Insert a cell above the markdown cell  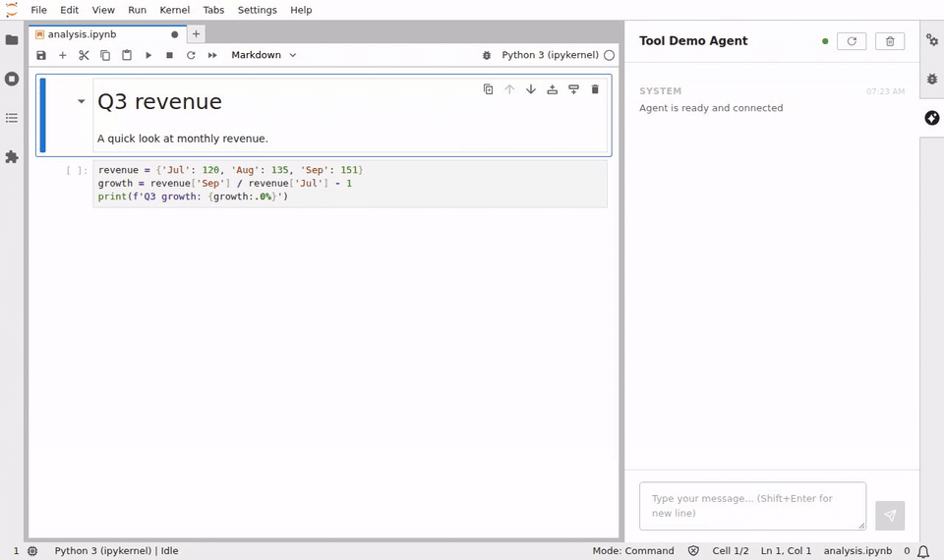coord(552,89)
